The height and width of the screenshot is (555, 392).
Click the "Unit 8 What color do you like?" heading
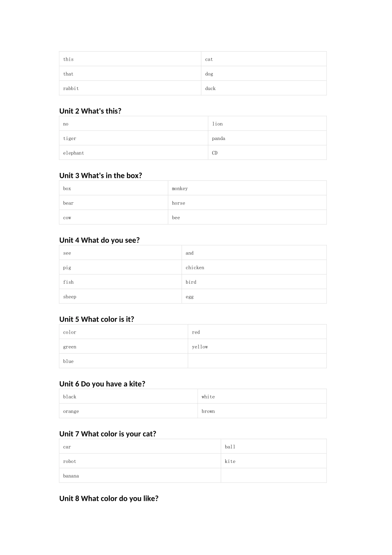click(x=109, y=498)
